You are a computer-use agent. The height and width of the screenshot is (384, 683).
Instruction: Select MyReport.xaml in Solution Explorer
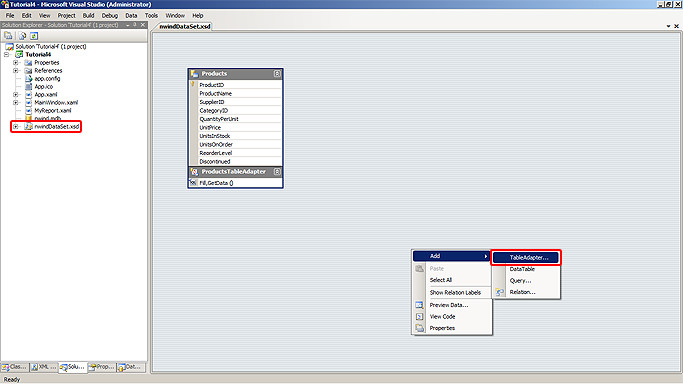(53, 111)
